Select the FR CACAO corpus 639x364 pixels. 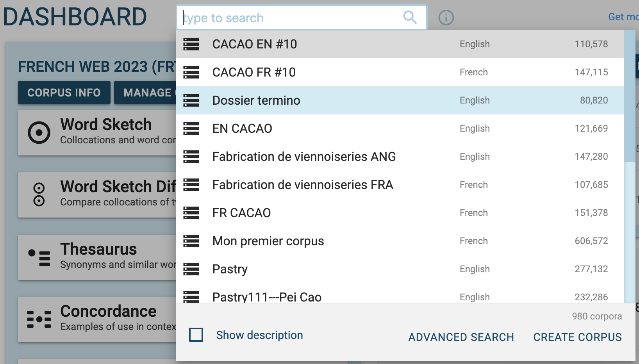(x=400, y=213)
